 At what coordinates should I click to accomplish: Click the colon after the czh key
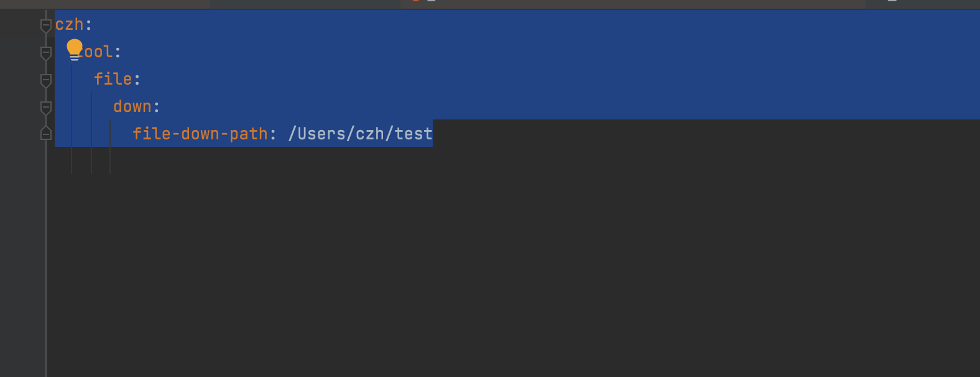coord(89,26)
